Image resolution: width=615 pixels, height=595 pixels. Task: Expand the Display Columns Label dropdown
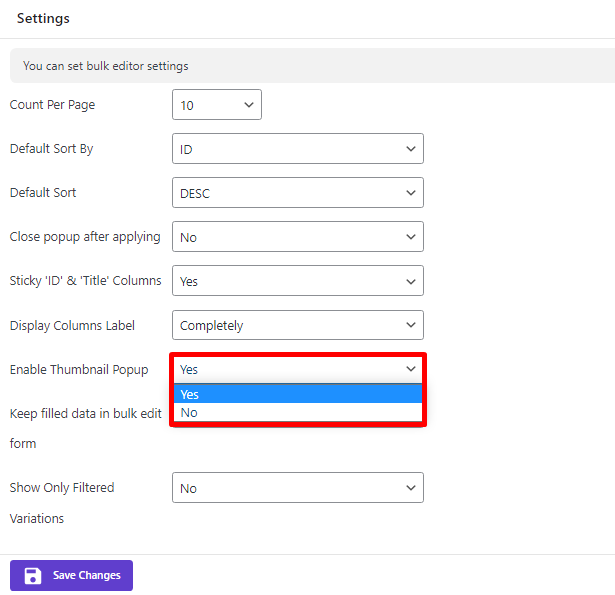coord(298,325)
